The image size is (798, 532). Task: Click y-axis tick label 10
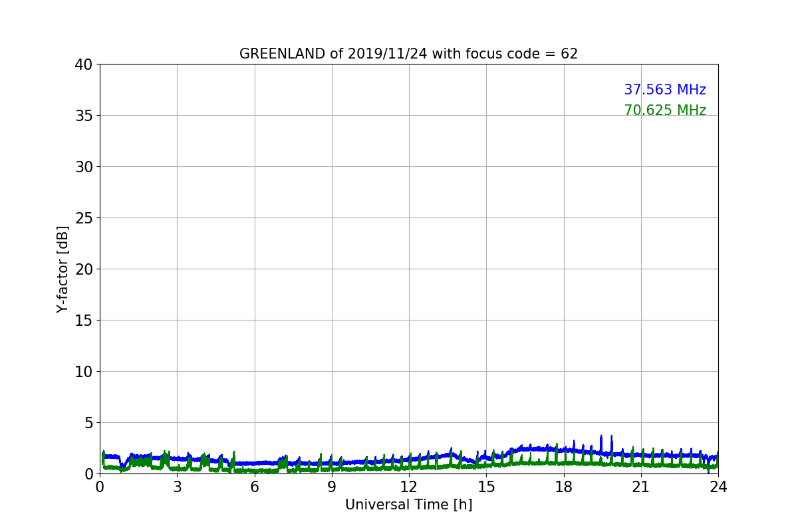[x=83, y=372]
